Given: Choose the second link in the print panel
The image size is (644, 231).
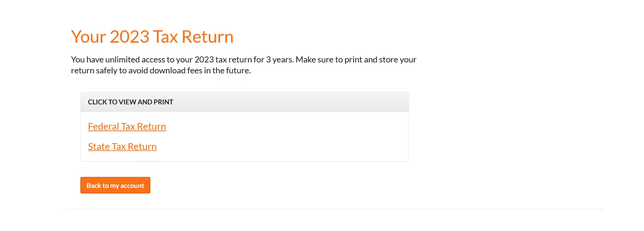Looking at the screenshot, I should 122,147.
